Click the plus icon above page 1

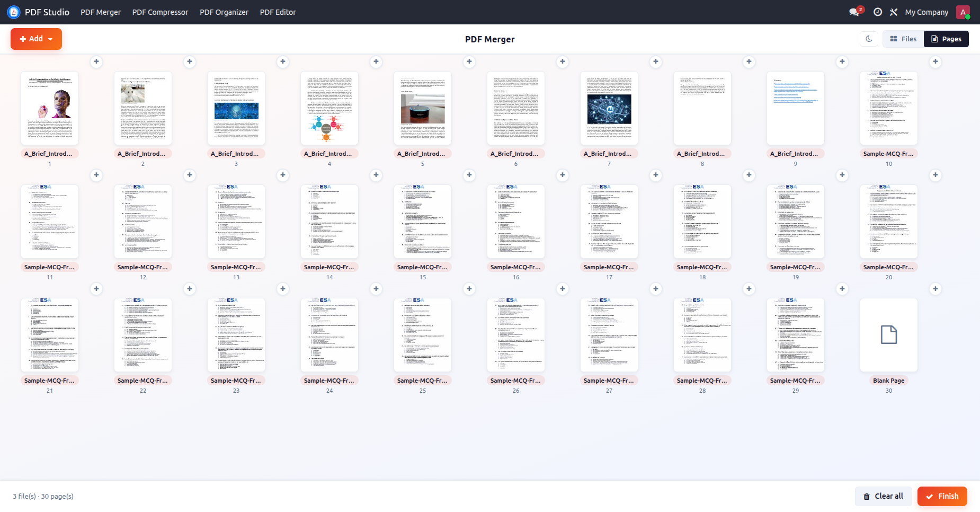point(96,61)
